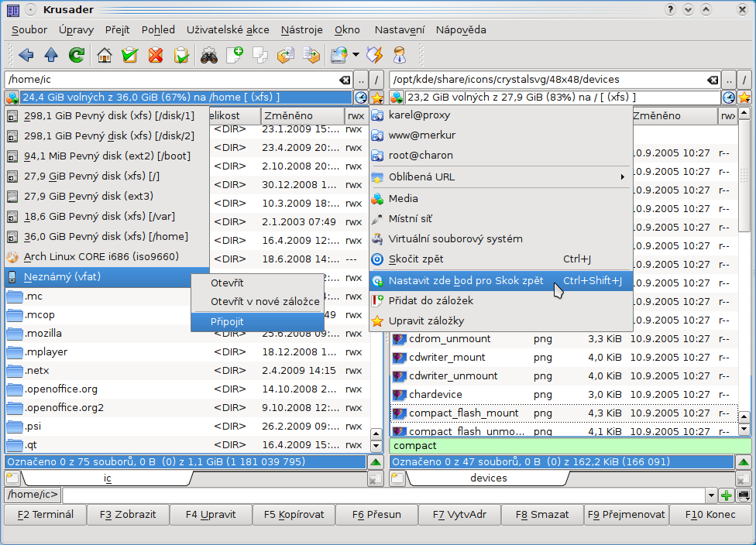756x545 pixels.
Task: Open the Nastavení menu
Action: (x=400, y=30)
